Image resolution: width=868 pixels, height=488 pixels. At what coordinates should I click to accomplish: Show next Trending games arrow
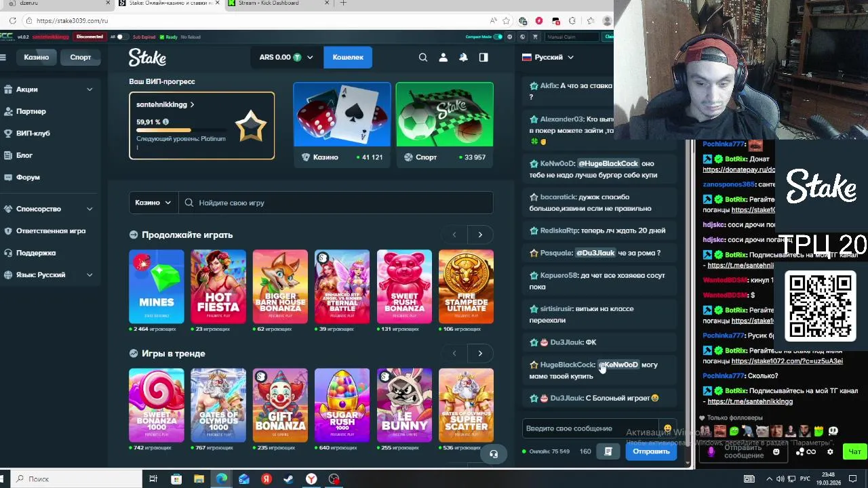pyautogui.click(x=480, y=353)
